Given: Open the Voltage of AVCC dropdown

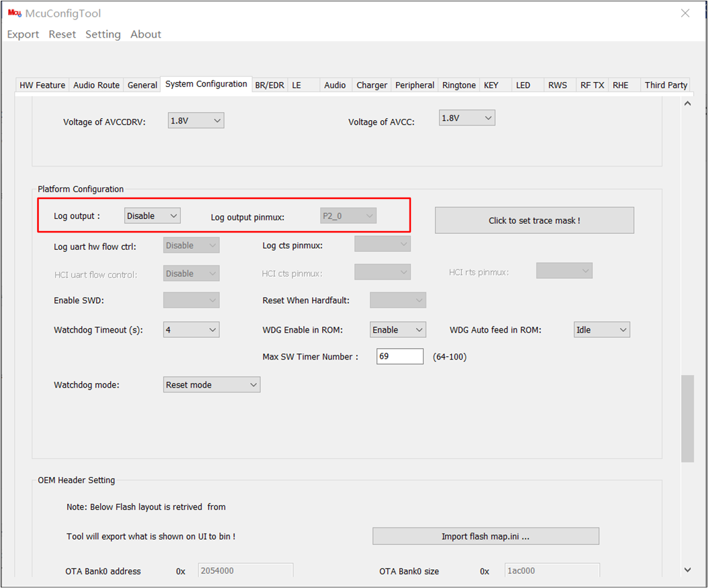Looking at the screenshot, I should click(467, 117).
